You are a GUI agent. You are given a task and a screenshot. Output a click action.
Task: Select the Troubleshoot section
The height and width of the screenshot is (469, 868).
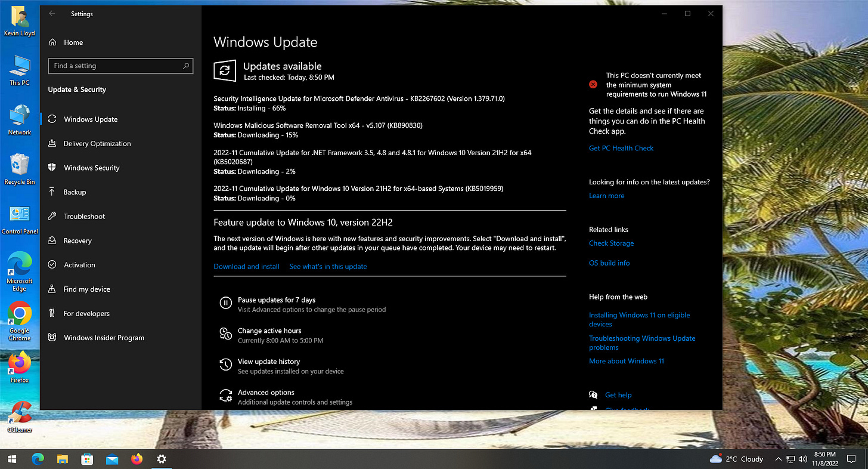pyautogui.click(x=83, y=216)
